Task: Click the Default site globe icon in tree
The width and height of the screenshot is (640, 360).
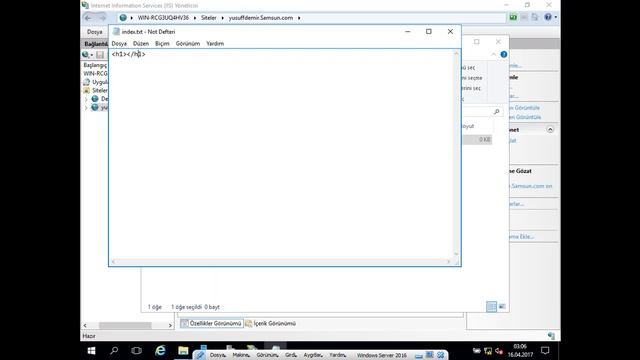Action: pyautogui.click(x=95, y=99)
